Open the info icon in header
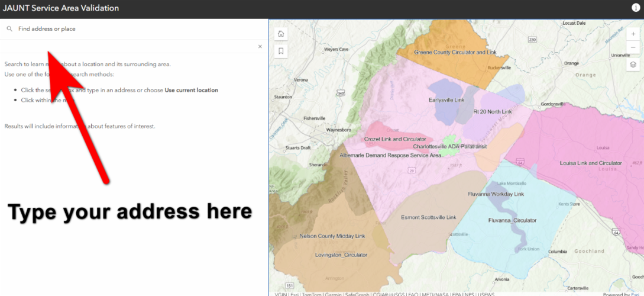This screenshot has height=296, width=644. pos(635,8)
